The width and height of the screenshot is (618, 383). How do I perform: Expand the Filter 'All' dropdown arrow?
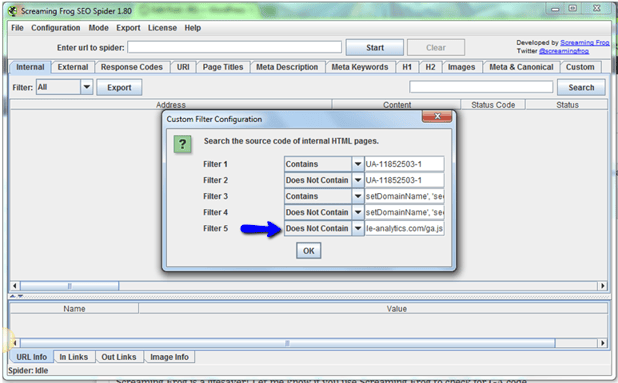pos(87,87)
